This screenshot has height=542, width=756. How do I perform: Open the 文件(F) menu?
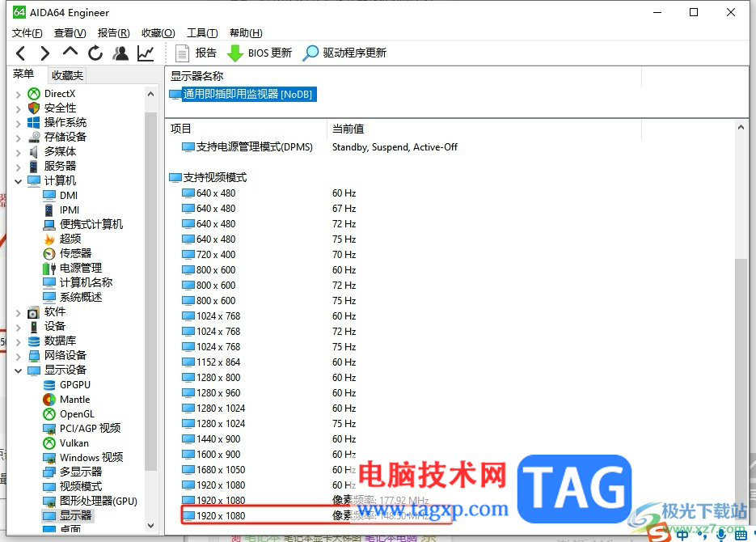point(27,33)
